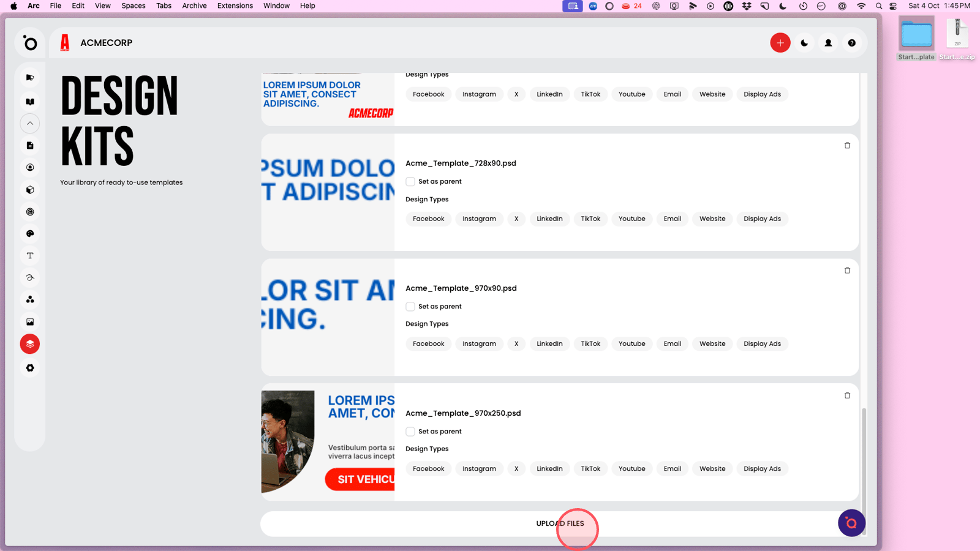Open the three-dots cluster icon in the sidebar
This screenshot has width=980, height=551.
click(x=30, y=300)
